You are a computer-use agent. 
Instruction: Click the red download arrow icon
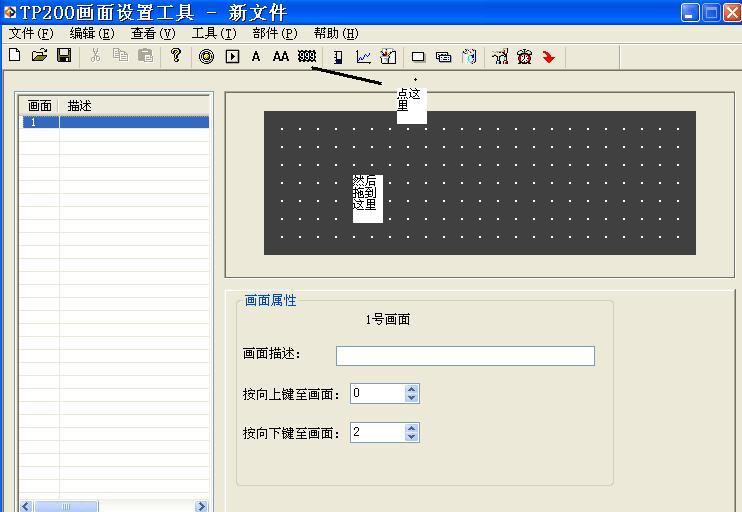click(549, 57)
